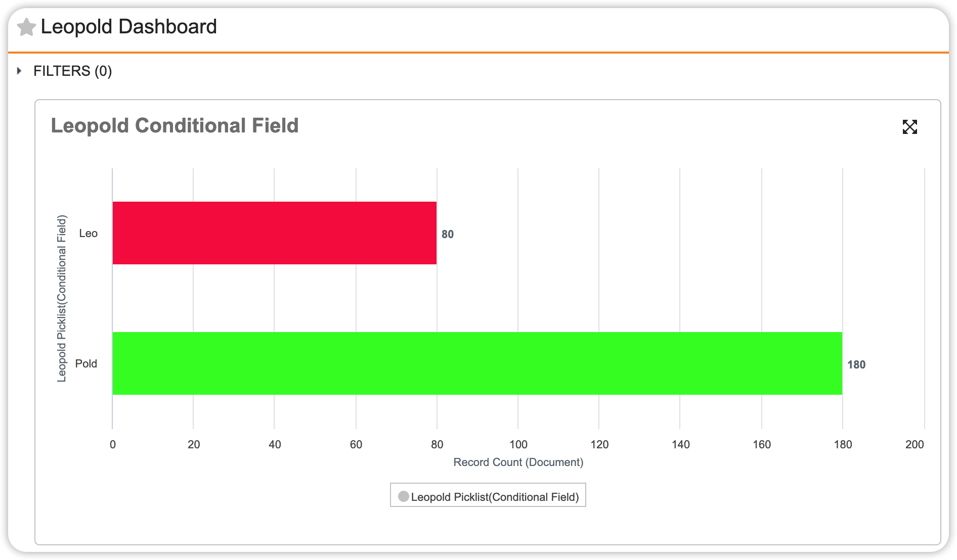Image resolution: width=957 pixels, height=560 pixels.
Task: Click the Leopold Dashboard title
Action: pos(128,27)
